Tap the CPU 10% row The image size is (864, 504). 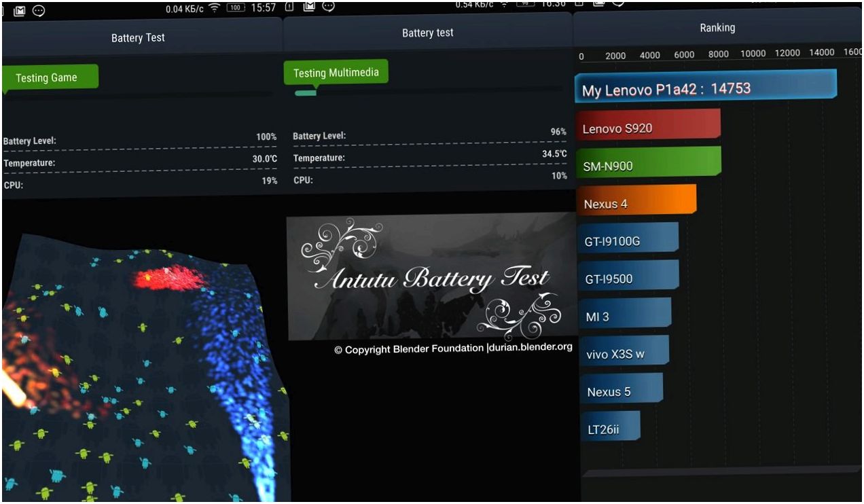[429, 178]
